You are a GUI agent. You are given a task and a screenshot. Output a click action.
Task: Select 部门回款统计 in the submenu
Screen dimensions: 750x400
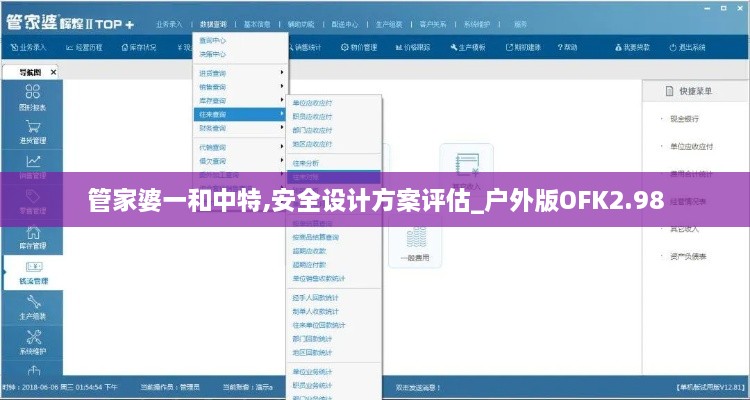tap(334, 339)
